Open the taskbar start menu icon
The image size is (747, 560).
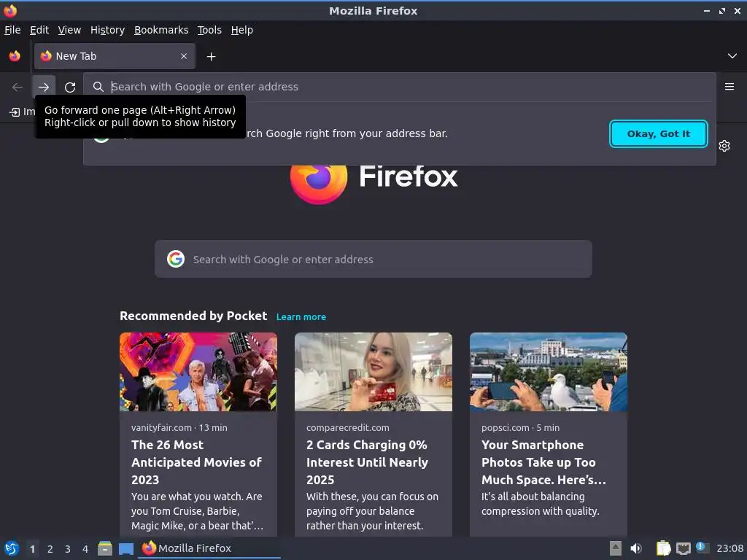coord(12,548)
